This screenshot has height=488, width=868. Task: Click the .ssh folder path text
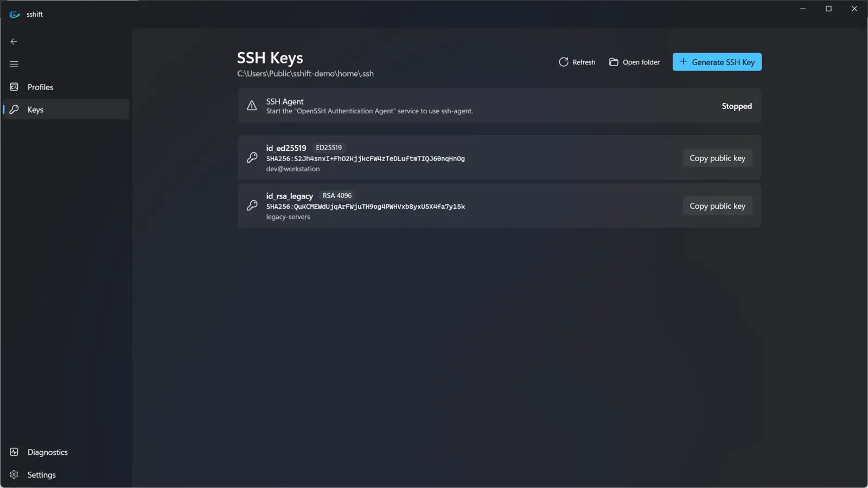coord(305,74)
